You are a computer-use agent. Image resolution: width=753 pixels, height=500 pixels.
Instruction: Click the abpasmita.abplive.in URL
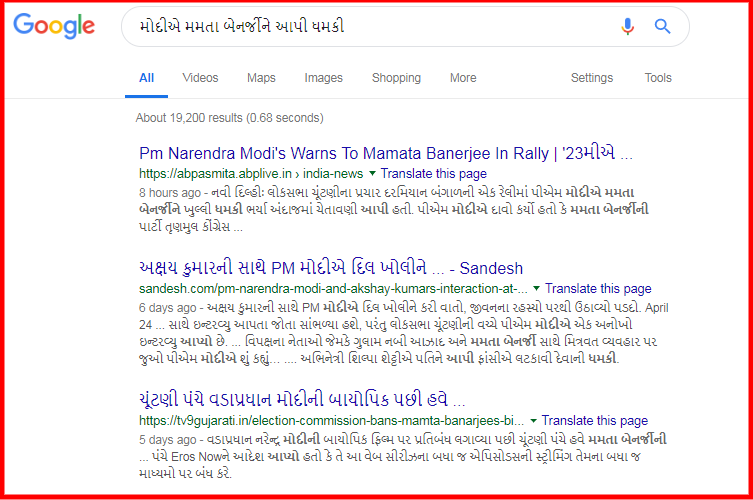(x=251, y=173)
